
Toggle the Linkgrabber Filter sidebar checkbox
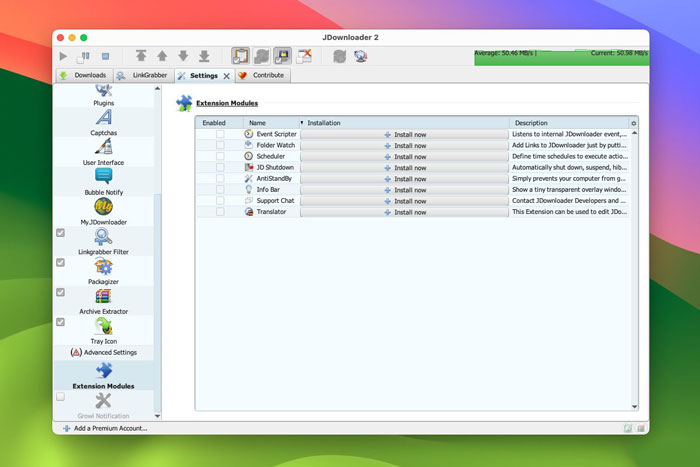(x=61, y=233)
